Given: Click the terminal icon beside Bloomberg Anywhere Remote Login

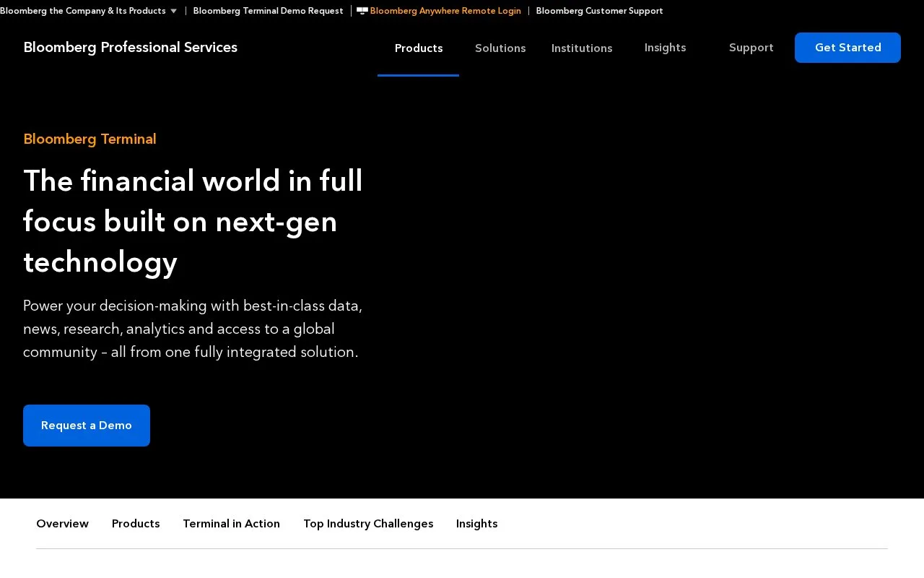Looking at the screenshot, I should (362, 11).
